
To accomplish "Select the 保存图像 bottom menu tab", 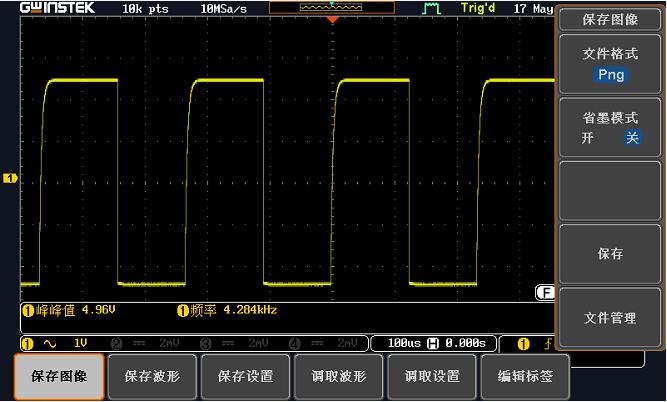I will [60, 377].
